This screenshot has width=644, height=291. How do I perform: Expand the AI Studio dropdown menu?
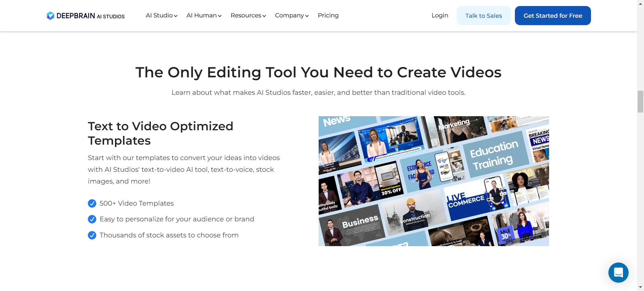coord(161,15)
